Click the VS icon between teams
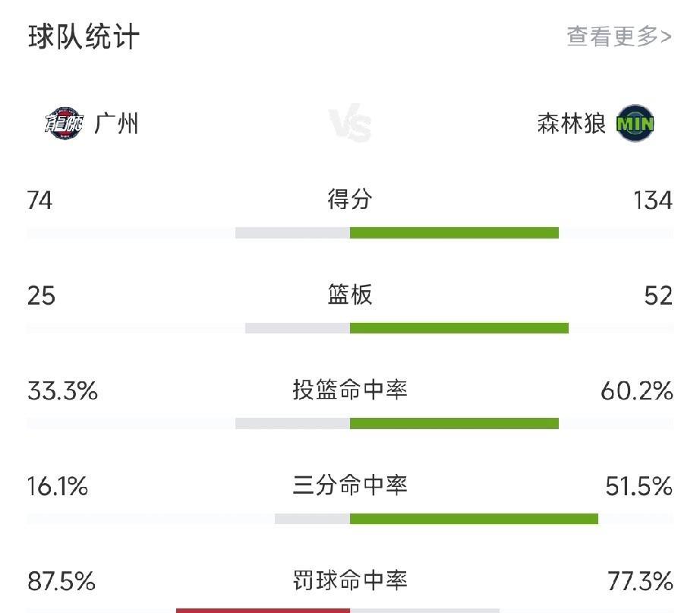The image size is (700, 613). coord(350,125)
